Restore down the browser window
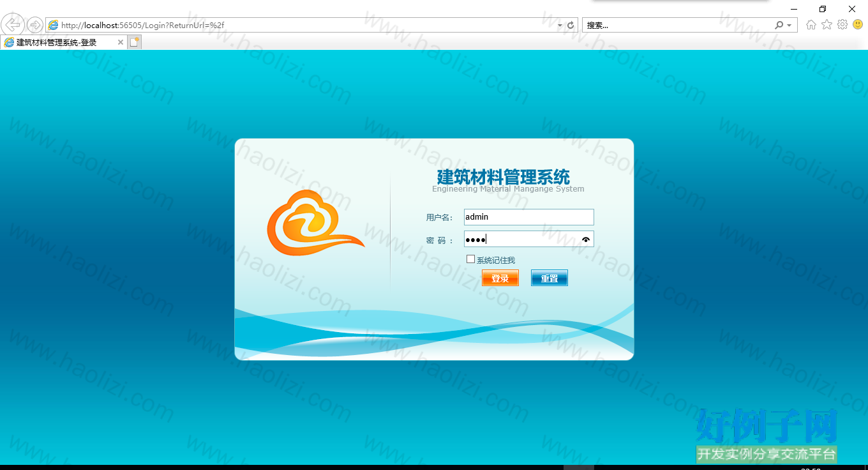This screenshot has height=470, width=868. click(x=823, y=9)
